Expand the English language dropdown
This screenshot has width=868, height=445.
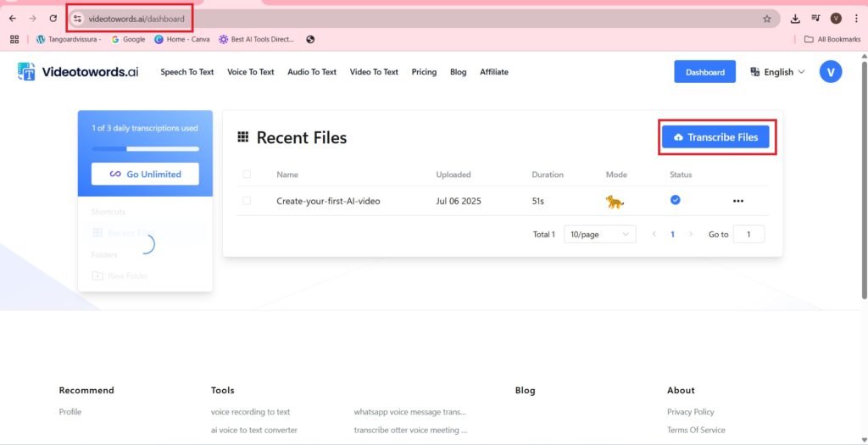pyautogui.click(x=777, y=72)
